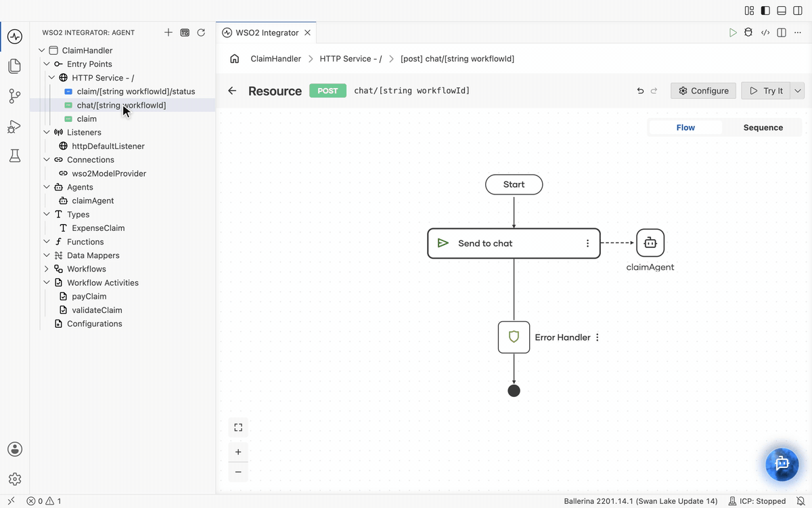Open the WSO2 Integrator activity bar icon

(x=15, y=37)
